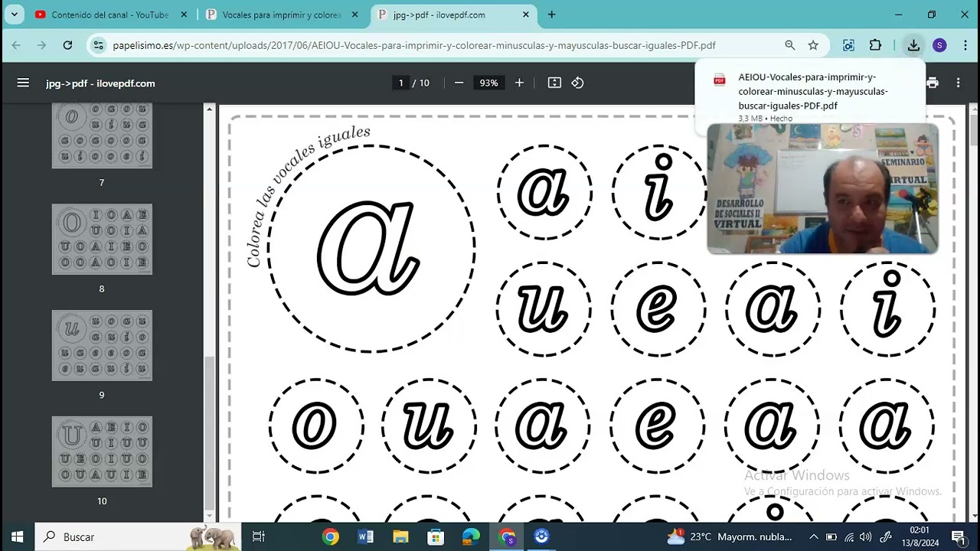Click the letter o circle in third row
This screenshot has height=551, width=980.
[315, 425]
